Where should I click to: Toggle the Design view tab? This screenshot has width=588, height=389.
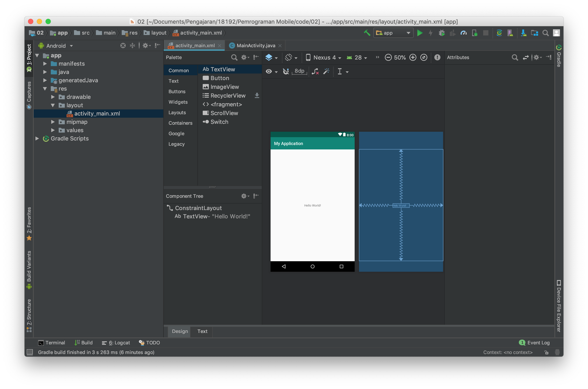179,331
